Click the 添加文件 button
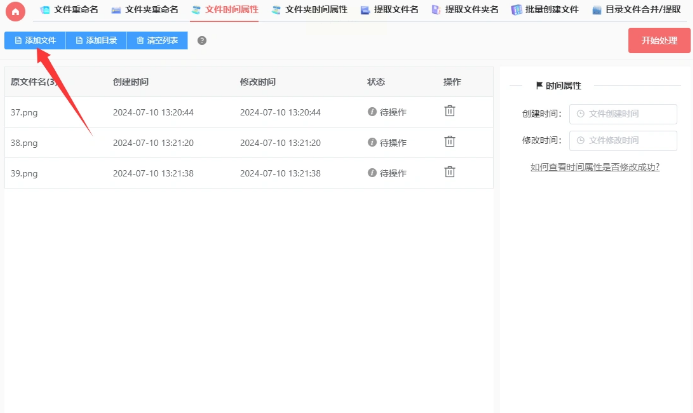The image size is (693, 413). [x=35, y=41]
